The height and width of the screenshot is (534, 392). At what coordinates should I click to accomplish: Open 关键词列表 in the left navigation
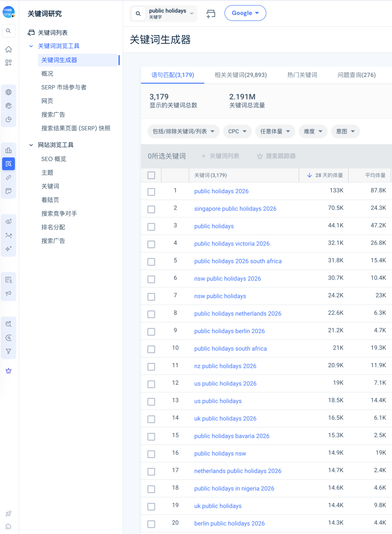tap(53, 33)
